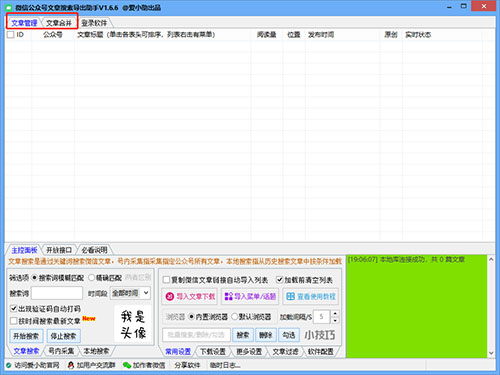Switch to 文章搜索 bottom tab

point(26,351)
